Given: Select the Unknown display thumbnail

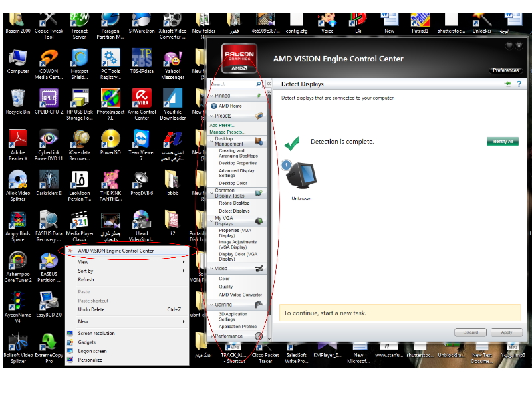Looking at the screenshot, I should tap(301, 181).
